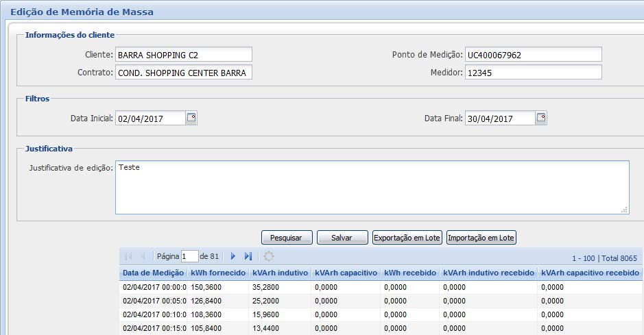Select the 25,2000 kVArh indutivo cell

(280, 301)
